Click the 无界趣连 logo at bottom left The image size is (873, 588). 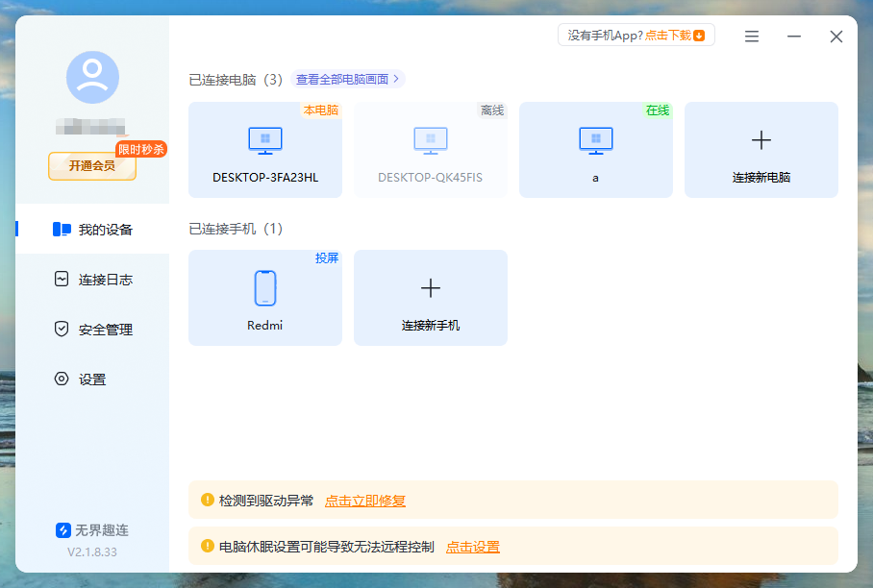(x=61, y=529)
